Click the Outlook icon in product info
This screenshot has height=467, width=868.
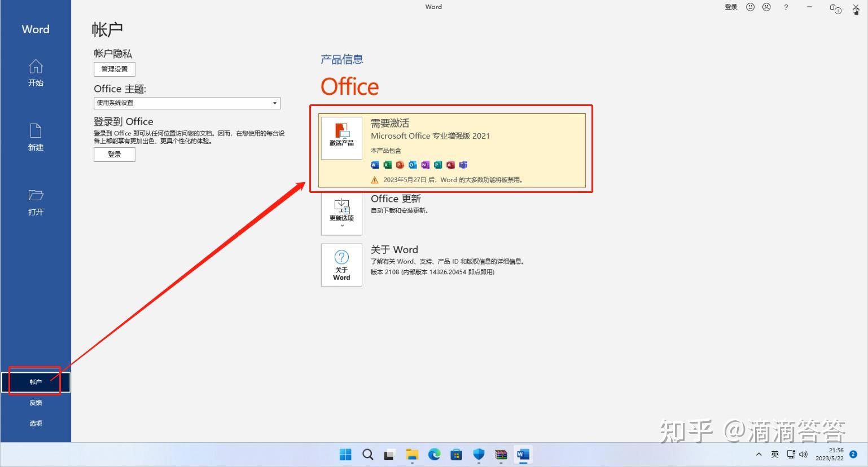click(x=412, y=165)
